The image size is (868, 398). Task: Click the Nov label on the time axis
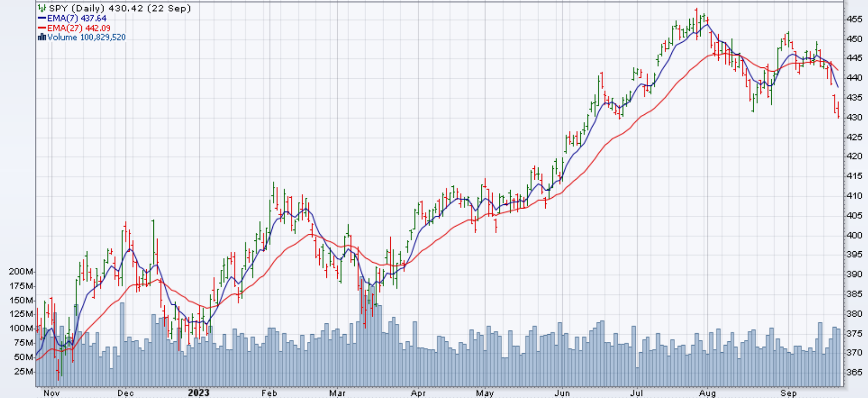tap(51, 393)
